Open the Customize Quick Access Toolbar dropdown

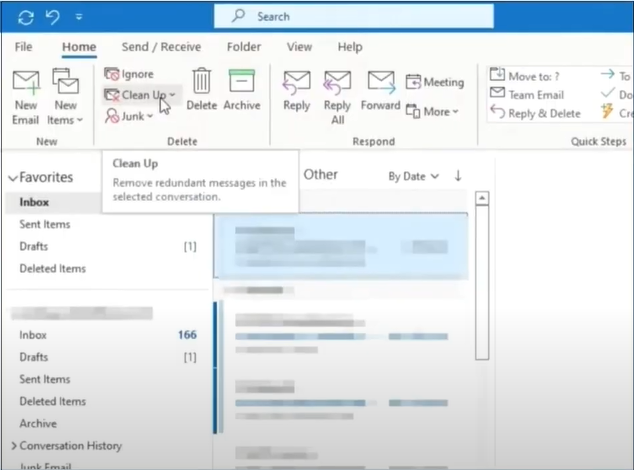(x=79, y=17)
